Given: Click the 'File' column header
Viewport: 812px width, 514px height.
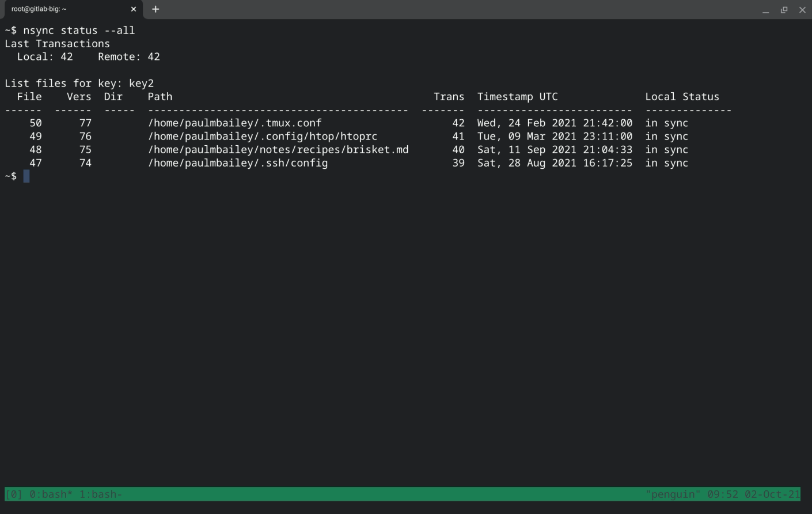Looking at the screenshot, I should click(x=29, y=97).
